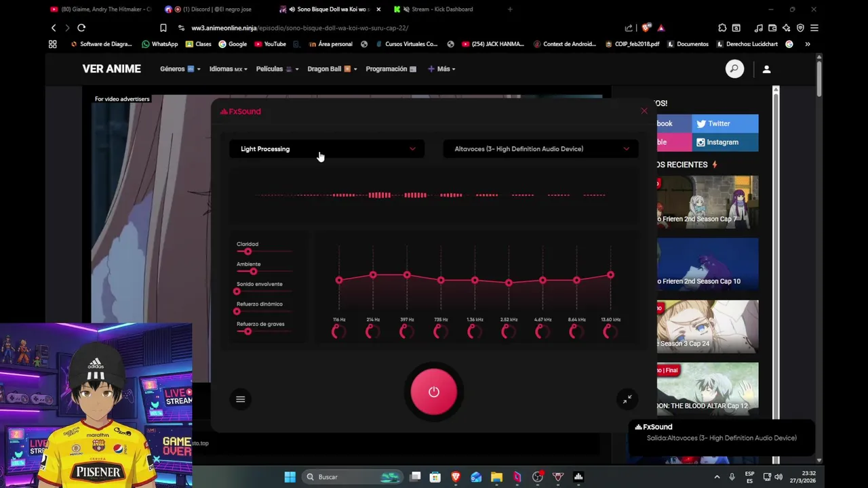Show hidden system tray icons

coord(717,477)
